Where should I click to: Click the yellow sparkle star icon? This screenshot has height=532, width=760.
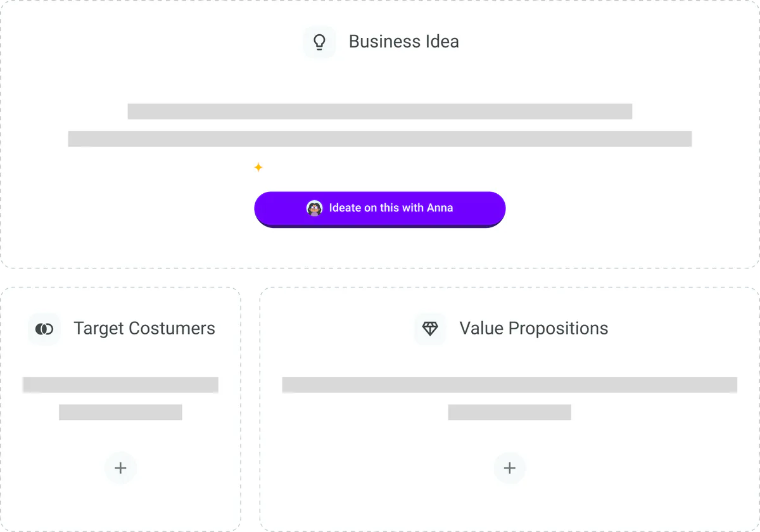pyautogui.click(x=258, y=167)
